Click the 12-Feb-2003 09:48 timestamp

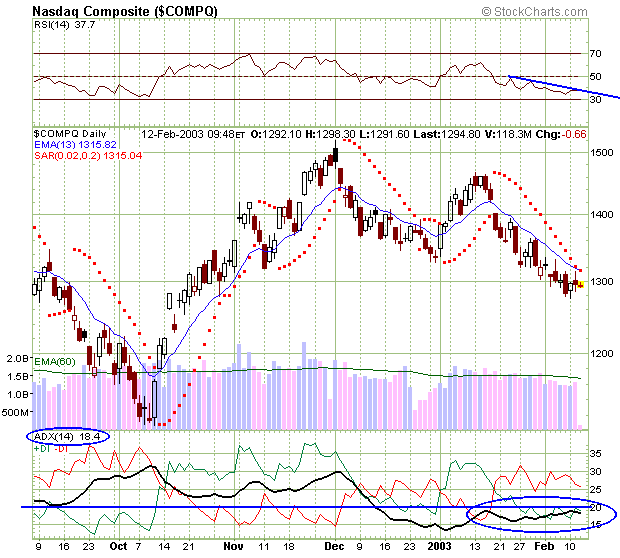pyautogui.click(x=193, y=134)
